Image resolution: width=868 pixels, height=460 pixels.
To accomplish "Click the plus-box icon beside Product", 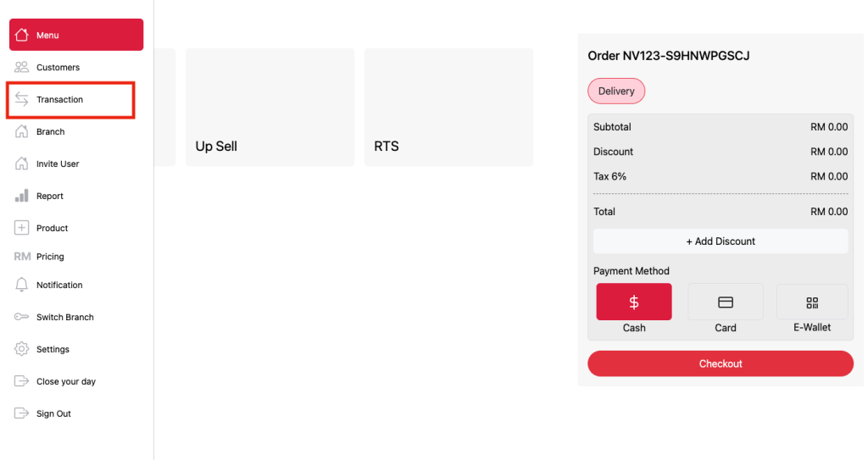I will [x=21, y=228].
